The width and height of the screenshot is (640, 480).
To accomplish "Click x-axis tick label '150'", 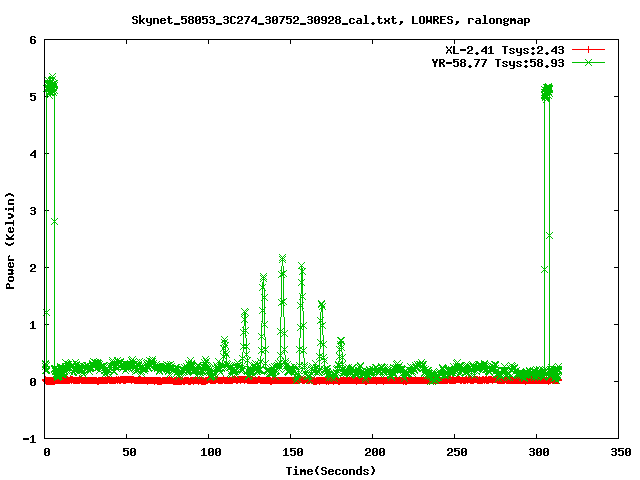I will (x=293, y=452).
